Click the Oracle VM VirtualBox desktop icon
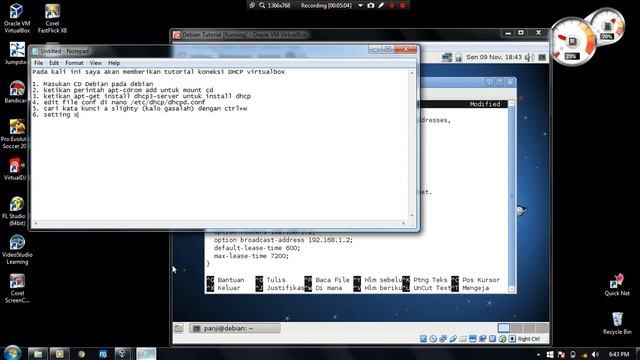640x360 pixels. click(17, 18)
